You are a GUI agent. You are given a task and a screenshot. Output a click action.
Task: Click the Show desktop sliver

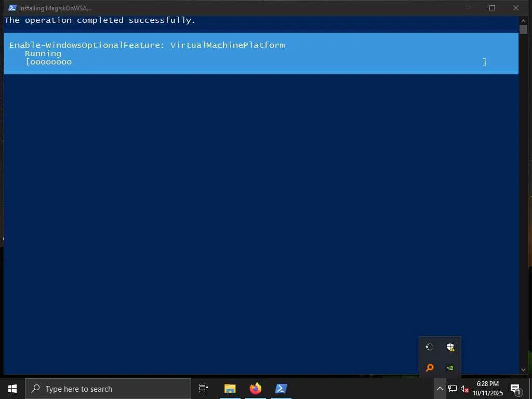click(x=530, y=389)
